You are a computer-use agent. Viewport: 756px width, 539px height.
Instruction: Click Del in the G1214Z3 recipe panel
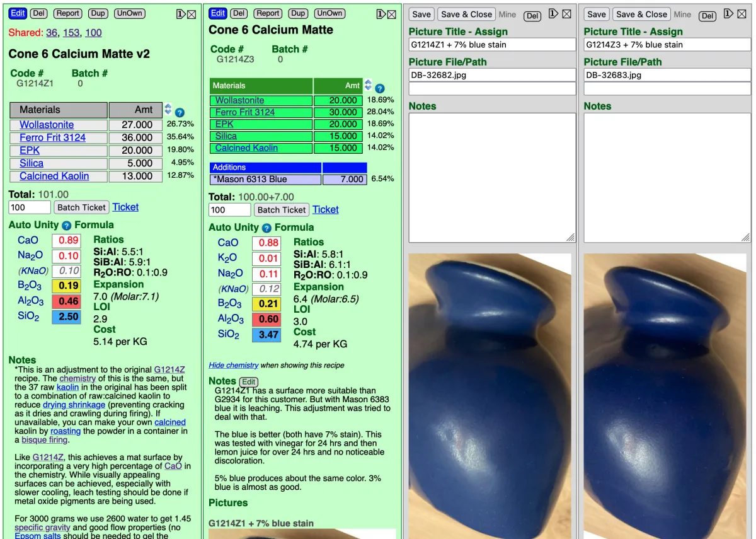pyautogui.click(x=239, y=13)
